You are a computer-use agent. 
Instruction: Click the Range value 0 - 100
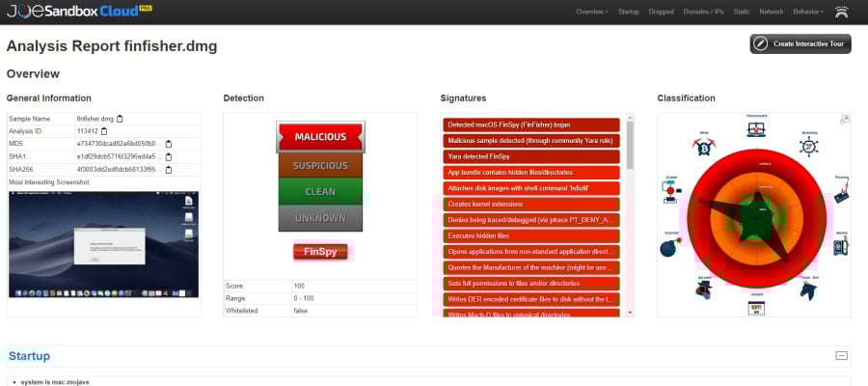coord(304,298)
